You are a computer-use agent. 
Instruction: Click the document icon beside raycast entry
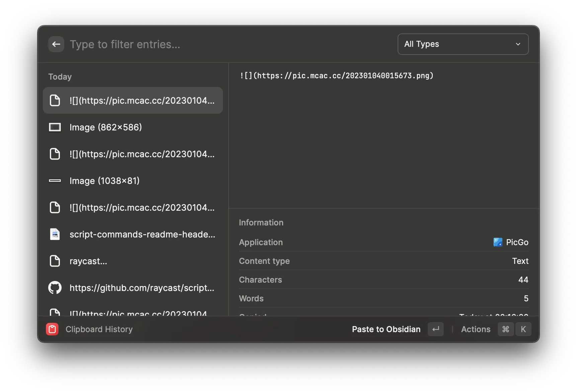point(55,261)
